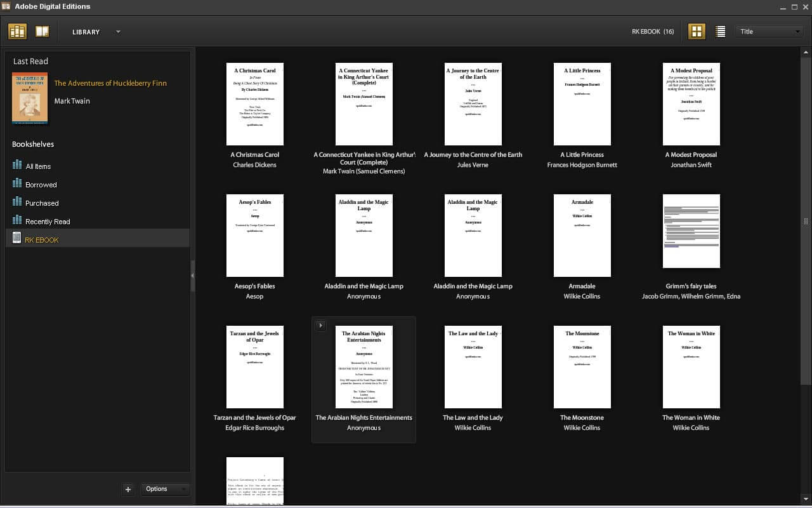Click 'Jonathan Swift' author label
This screenshot has width=812, height=508.
691,165
